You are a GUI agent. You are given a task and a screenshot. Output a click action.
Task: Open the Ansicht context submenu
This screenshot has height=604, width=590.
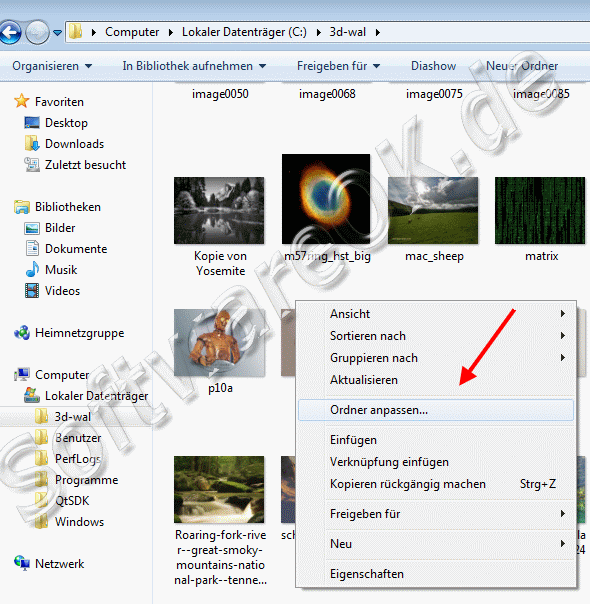(436, 314)
